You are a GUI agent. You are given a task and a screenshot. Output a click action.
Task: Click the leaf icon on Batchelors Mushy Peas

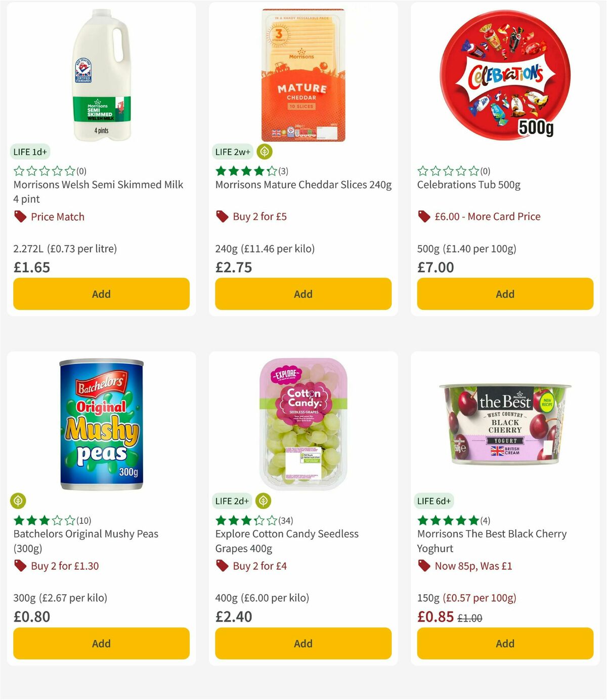18,500
